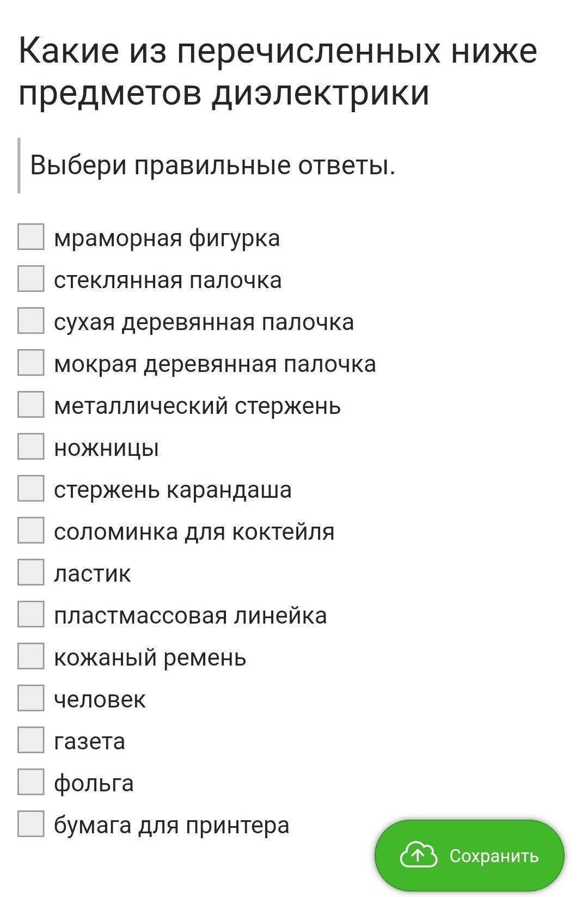The image size is (588, 897).
Task: Mark the металлический стержень checkbox
Action: click(x=30, y=404)
